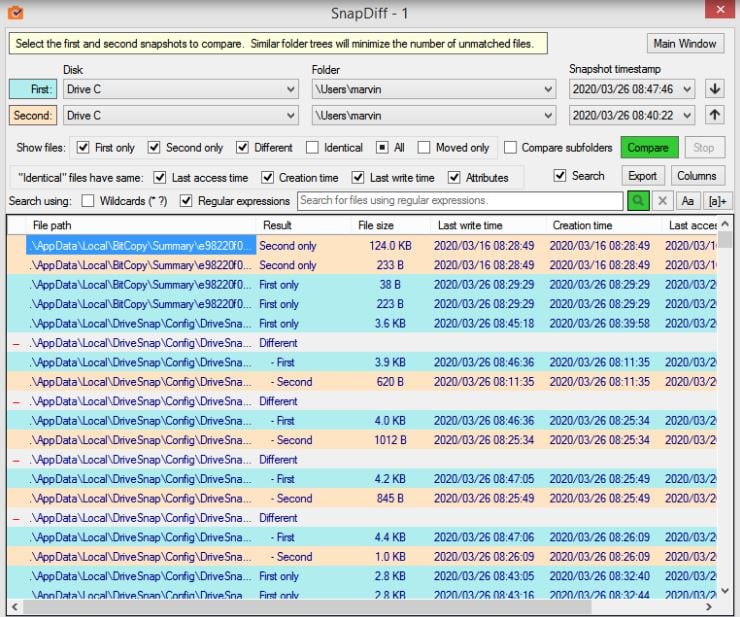Open the Second Folder dropdown

coord(433,115)
